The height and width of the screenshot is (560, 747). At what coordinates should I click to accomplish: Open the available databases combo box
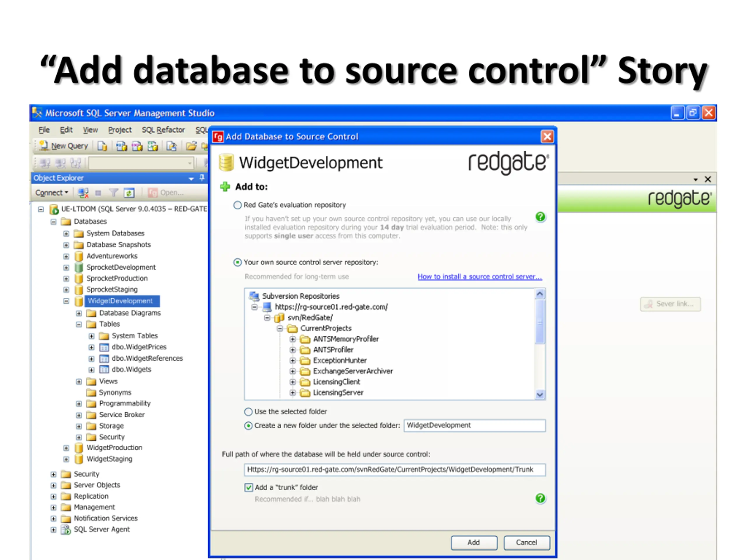tap(141, 163)
